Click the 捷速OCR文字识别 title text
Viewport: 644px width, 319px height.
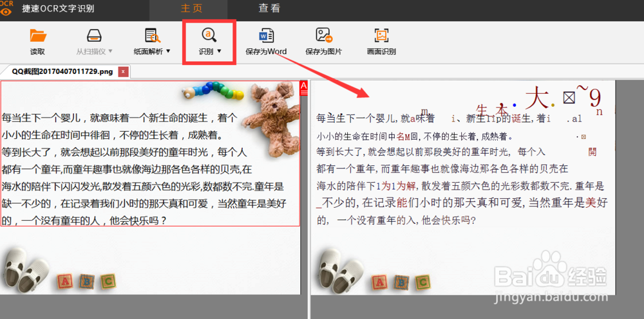coord(59,8)
